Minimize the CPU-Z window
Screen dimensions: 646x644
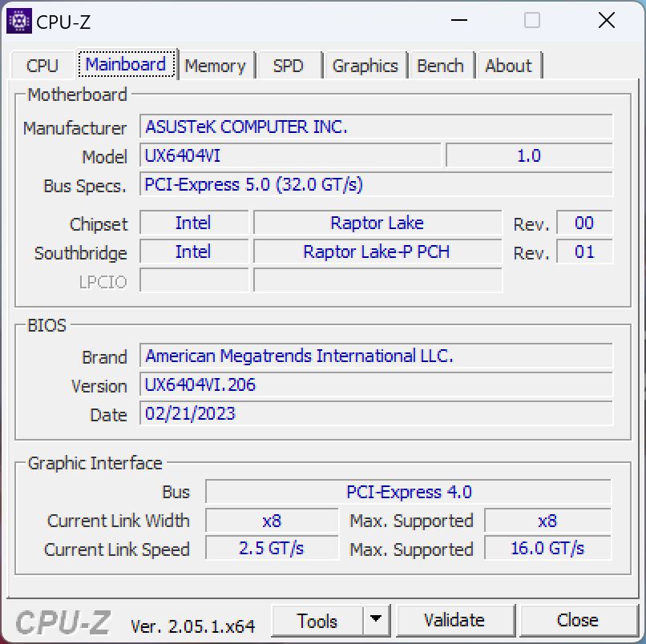tap(459, 20)
